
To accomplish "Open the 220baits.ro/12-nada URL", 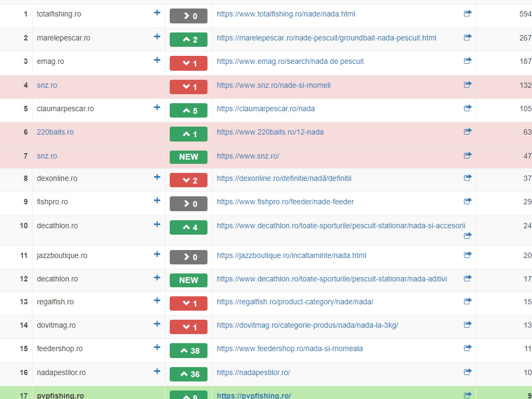I will pos(270,132).
